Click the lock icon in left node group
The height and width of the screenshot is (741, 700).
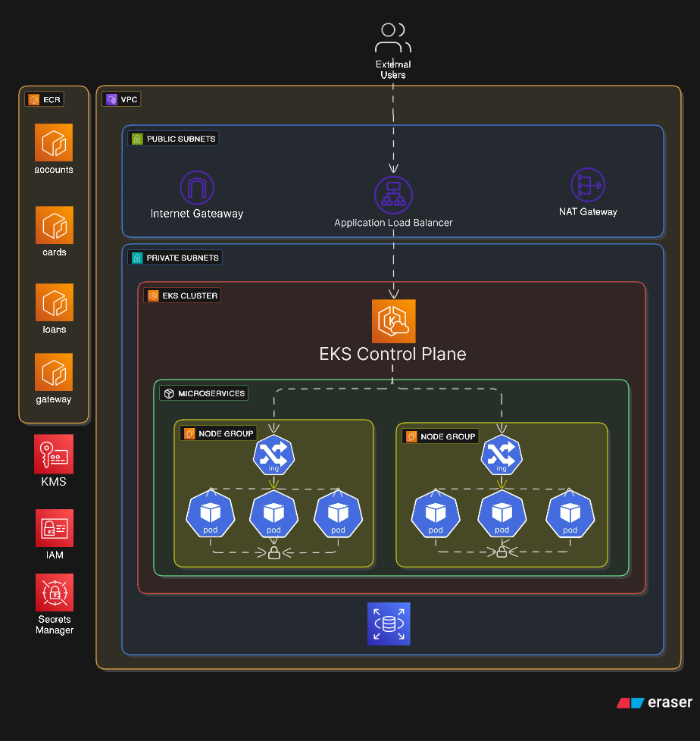(274, 553)
